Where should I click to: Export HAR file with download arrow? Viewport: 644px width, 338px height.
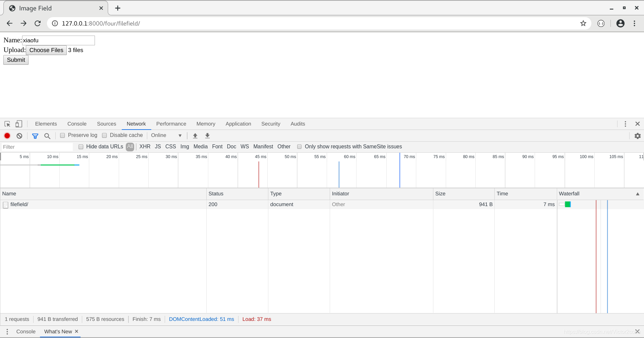click(207, 136)
